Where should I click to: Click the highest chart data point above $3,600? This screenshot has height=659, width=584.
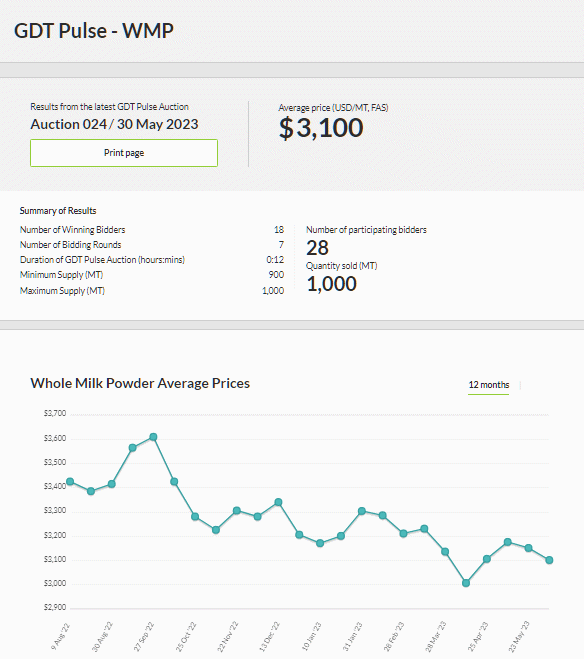[153, 437]
